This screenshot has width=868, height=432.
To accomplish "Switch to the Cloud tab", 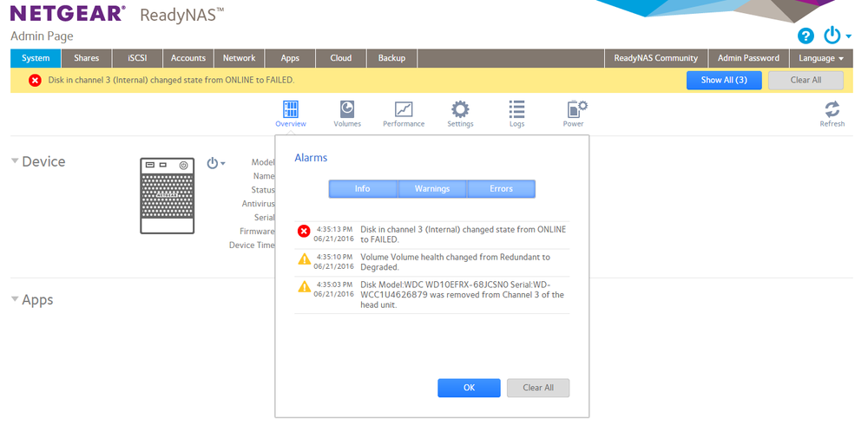I will pyautogui.click(x=341, y=58).
